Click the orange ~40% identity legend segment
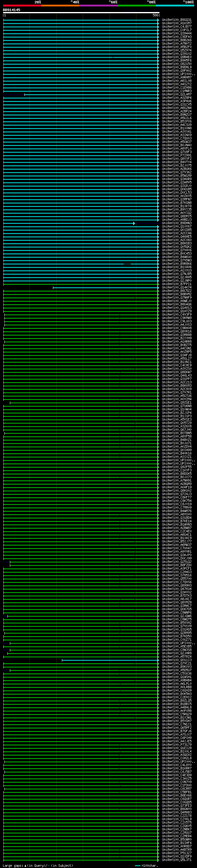The image size is (197, 868). click(60, 6)
